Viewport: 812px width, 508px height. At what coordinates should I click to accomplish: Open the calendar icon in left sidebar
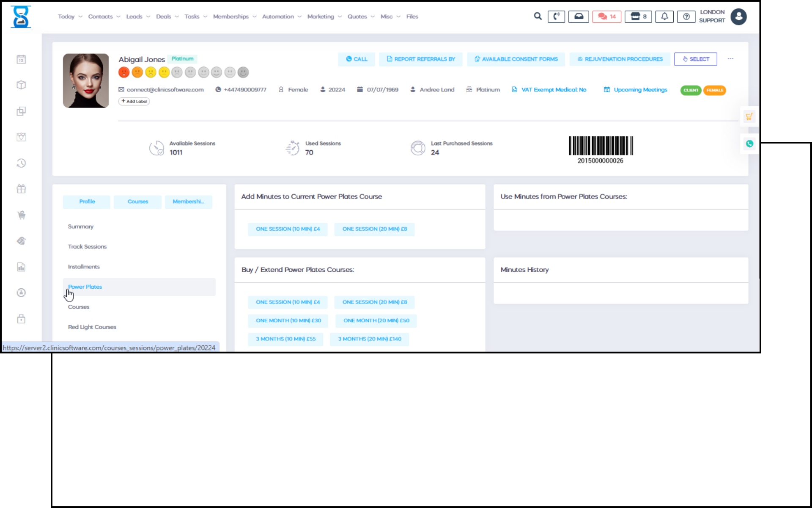pyautogui.click(x=21, y=59)
